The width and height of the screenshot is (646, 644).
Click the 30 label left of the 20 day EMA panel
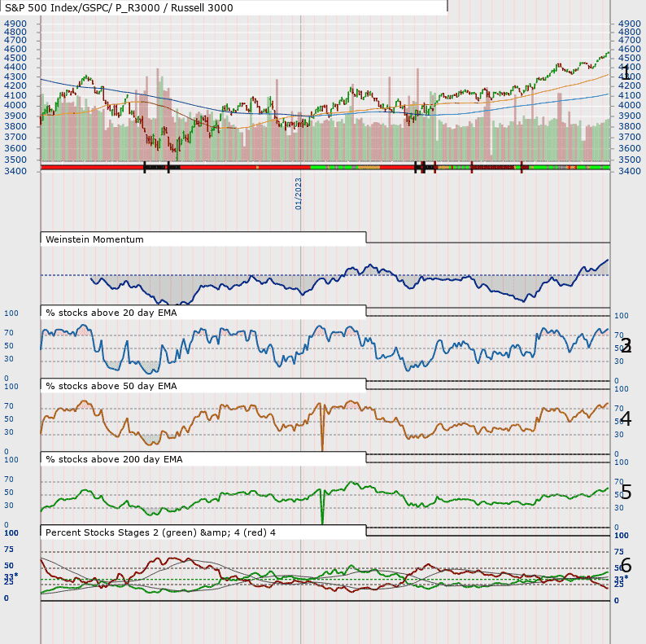[9, 359]
